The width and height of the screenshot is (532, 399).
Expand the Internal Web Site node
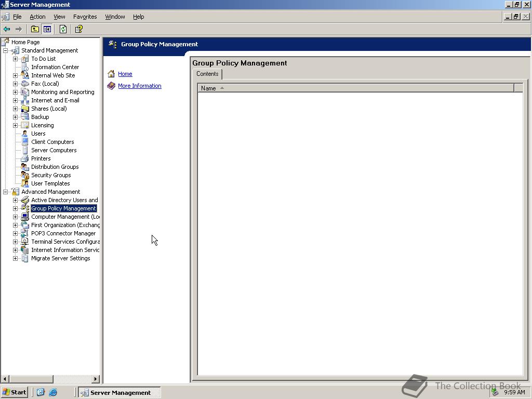(x=15, y=75)
